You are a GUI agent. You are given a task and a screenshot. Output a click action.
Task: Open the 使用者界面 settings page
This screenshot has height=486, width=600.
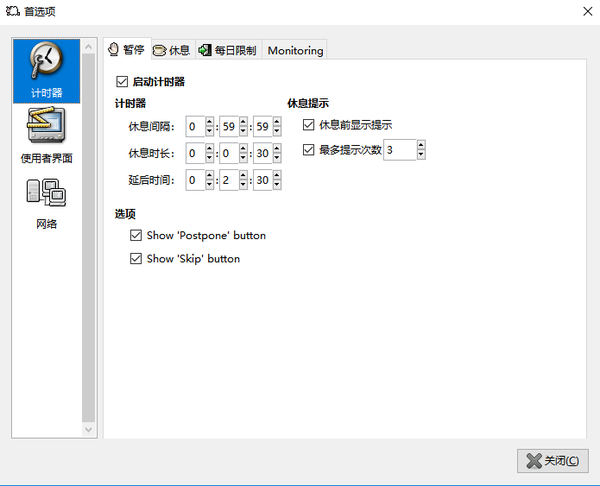46,136
